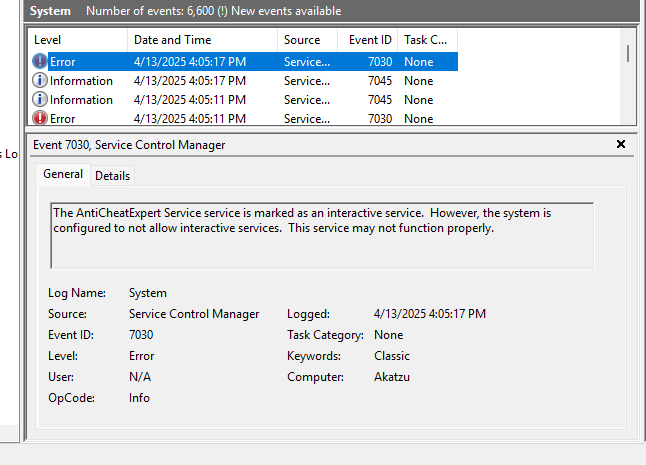Click information icon on 4:05:17 PM row
The image size is (646, 465).
[40, 80]
